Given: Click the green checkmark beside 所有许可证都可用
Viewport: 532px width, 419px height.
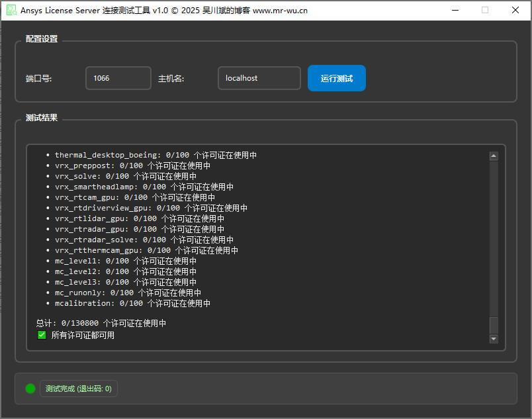Looking at the screenshot, I should click(42, 335).
